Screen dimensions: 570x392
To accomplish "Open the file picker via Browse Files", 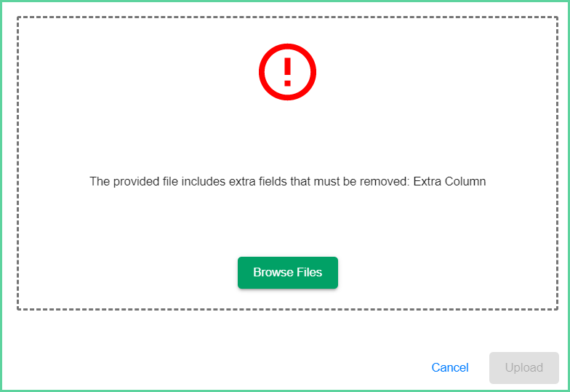I will (x=288, y=272).
